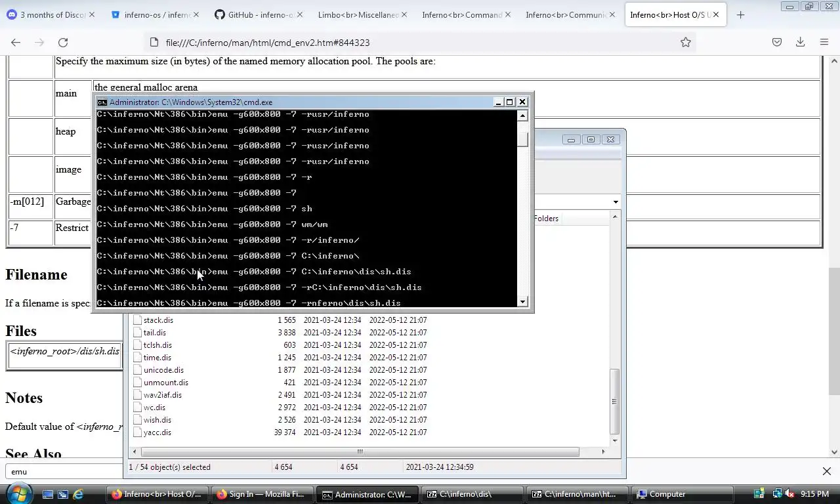Switch to the 'inferno-os / infern' tab
Screen dimensions: 840x504
[x=155, y=14]
